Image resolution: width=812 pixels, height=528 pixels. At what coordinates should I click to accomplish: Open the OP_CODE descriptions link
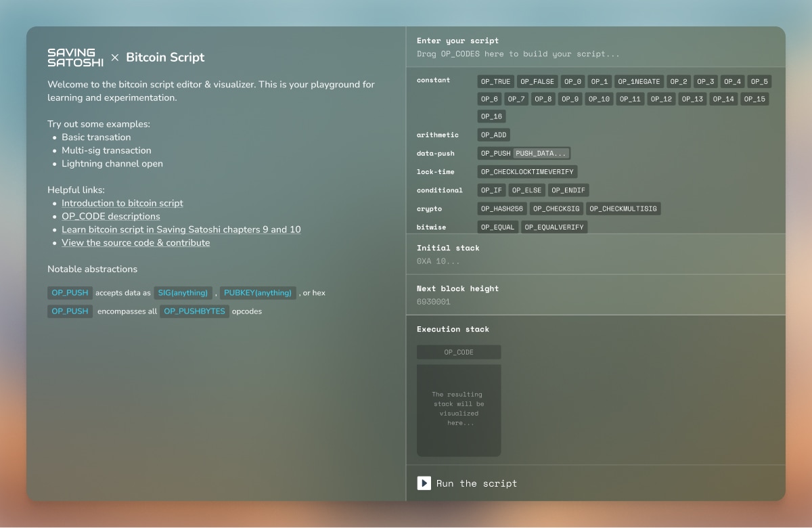pos(110,216)
